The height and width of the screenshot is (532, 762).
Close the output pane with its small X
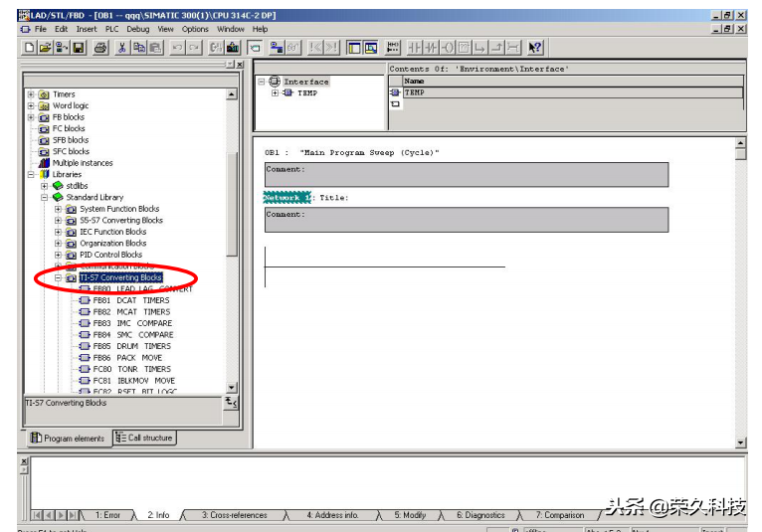pos(24,462)
